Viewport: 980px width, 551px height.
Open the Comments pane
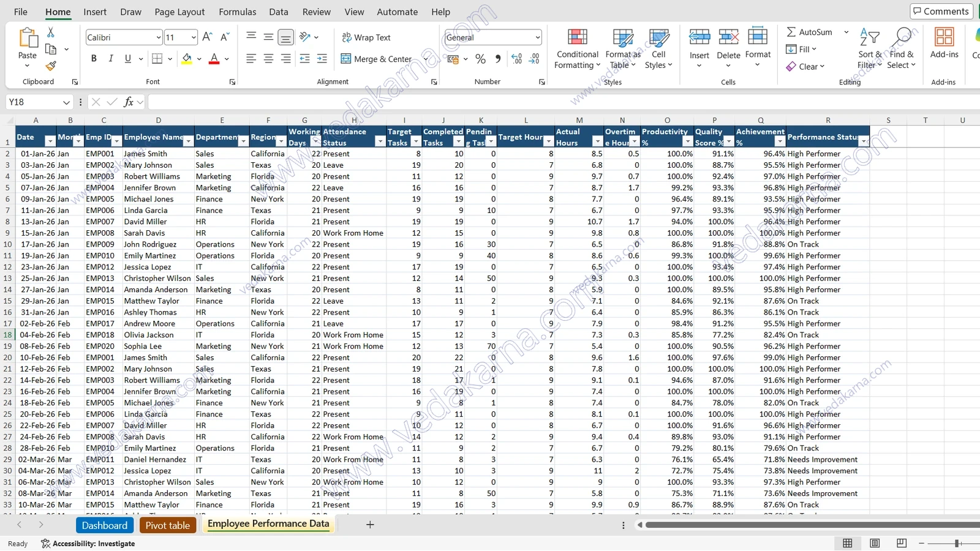point(941,11)
